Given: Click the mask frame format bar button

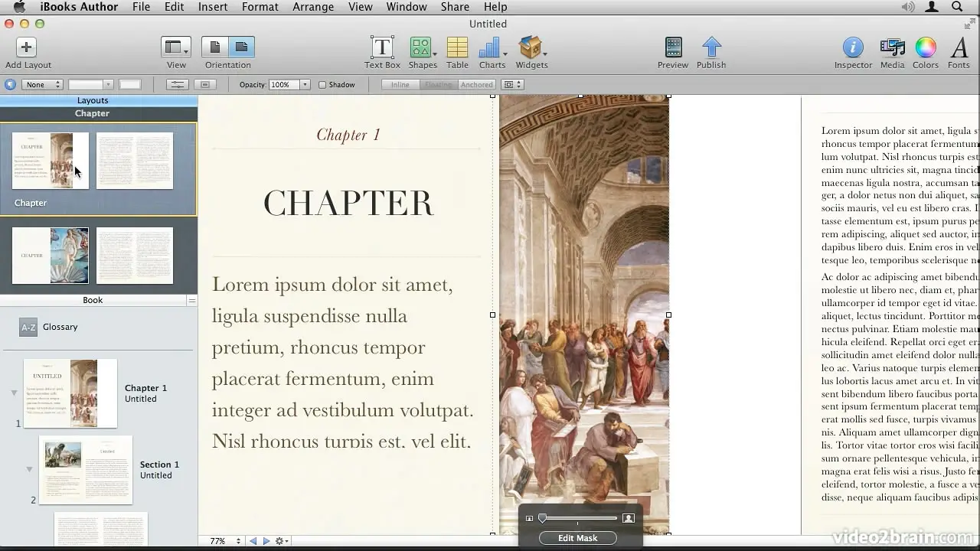Looking at the screenshot, I should (204, 85).
